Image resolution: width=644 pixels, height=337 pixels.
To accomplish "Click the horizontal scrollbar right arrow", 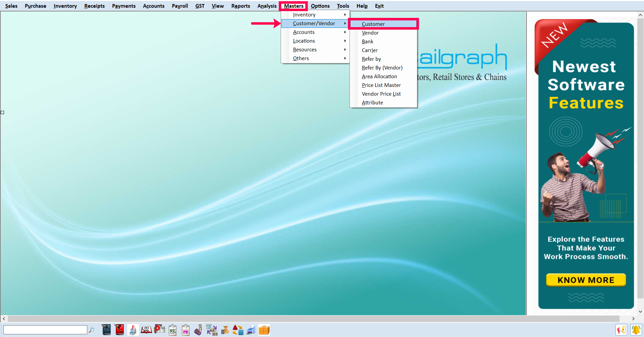I will [x=633, y=319].
